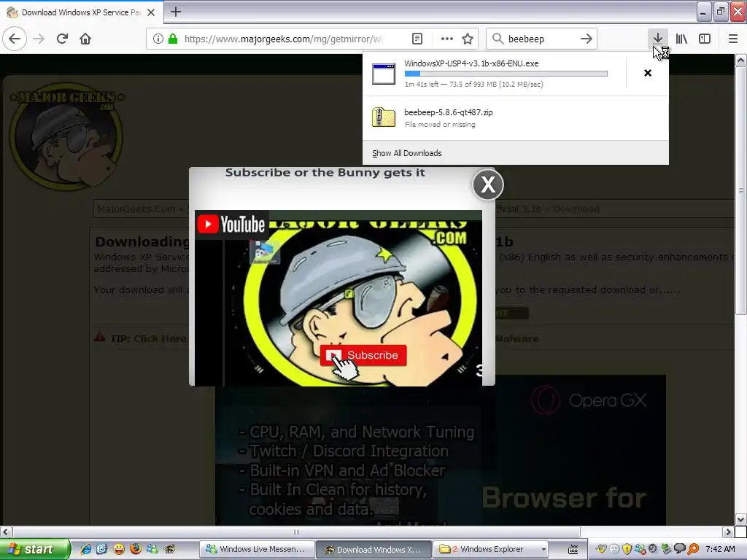Expand Windows Explorer taskbar group
747x560 pixels.
[491, 549]
